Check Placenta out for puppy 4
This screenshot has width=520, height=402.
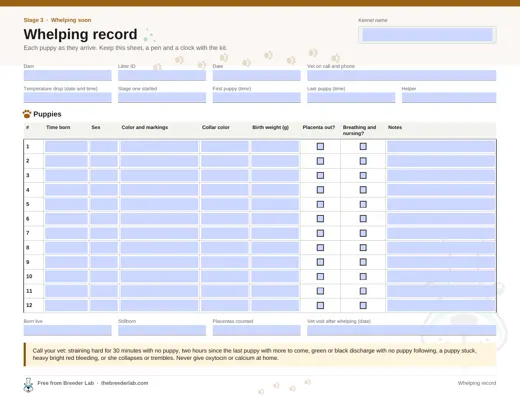pos(320,190)
